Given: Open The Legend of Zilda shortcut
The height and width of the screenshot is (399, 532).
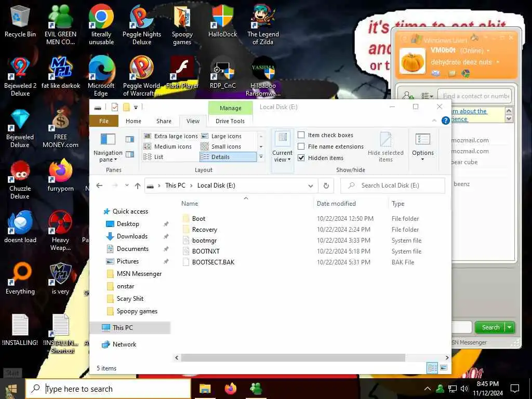Looking at the screenshot, I should point(263,25).
